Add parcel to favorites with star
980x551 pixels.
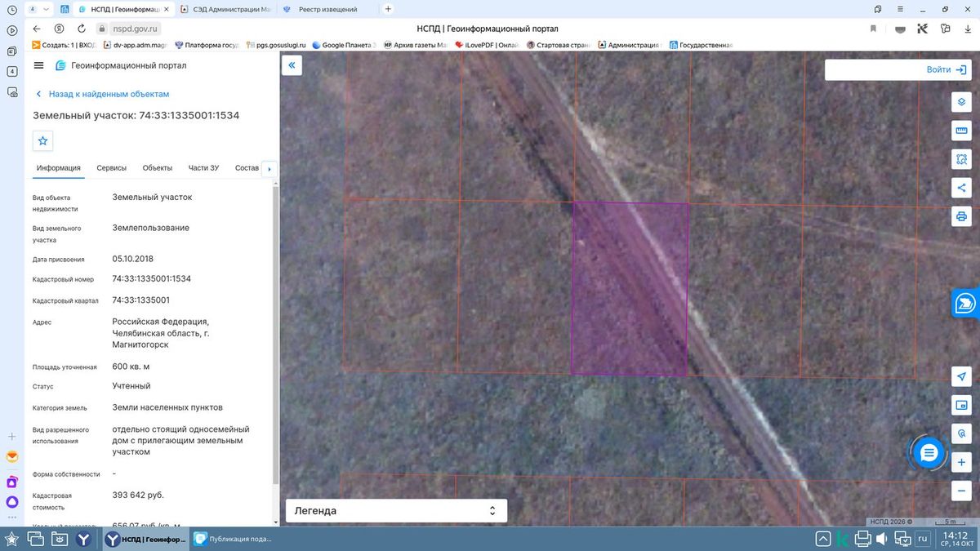[x=43, y=140]
